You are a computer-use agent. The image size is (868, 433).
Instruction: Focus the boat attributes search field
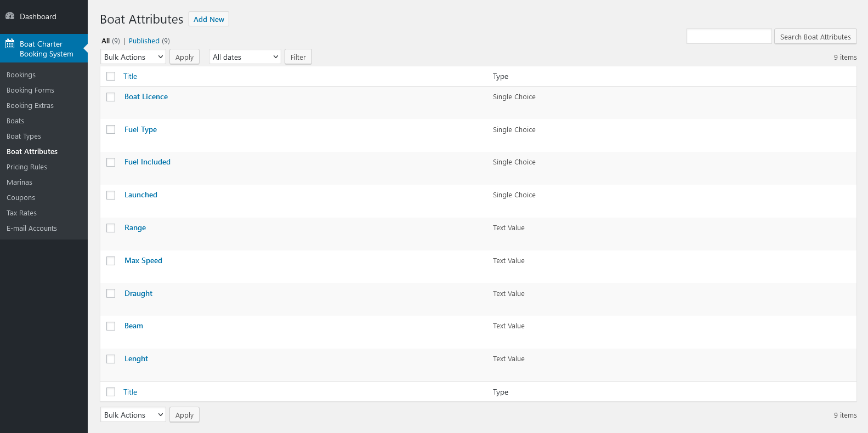click(729, 37)
